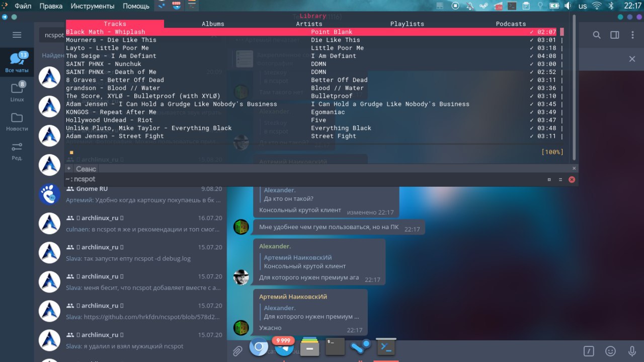Image resolution: width=644 pixels, height=362 pixels.
Task: Attach a file to the message
Action: coord(237,351)
